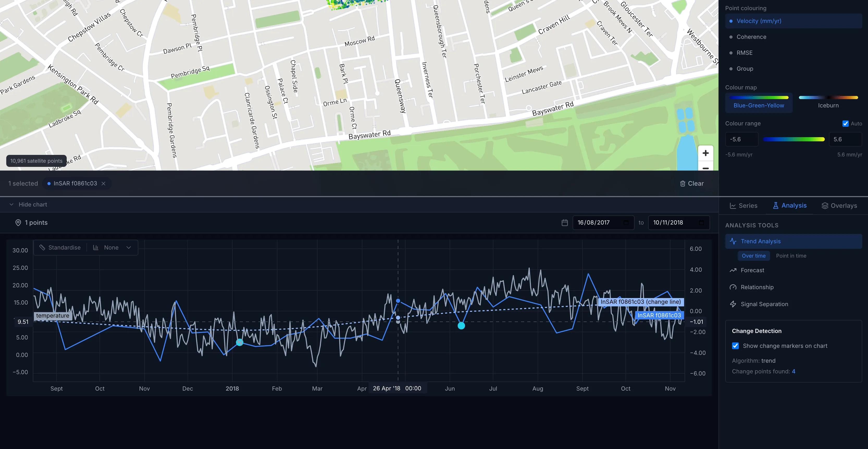The height and width of the screenshot is (449, 868).
Task: Click the temperature series label
Action: (x=53, y=316)
